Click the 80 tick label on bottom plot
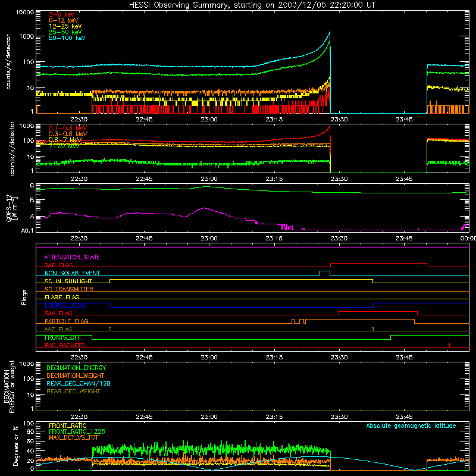Image resolution: width=476 pixels, height=476 pixels. point(30,431)
